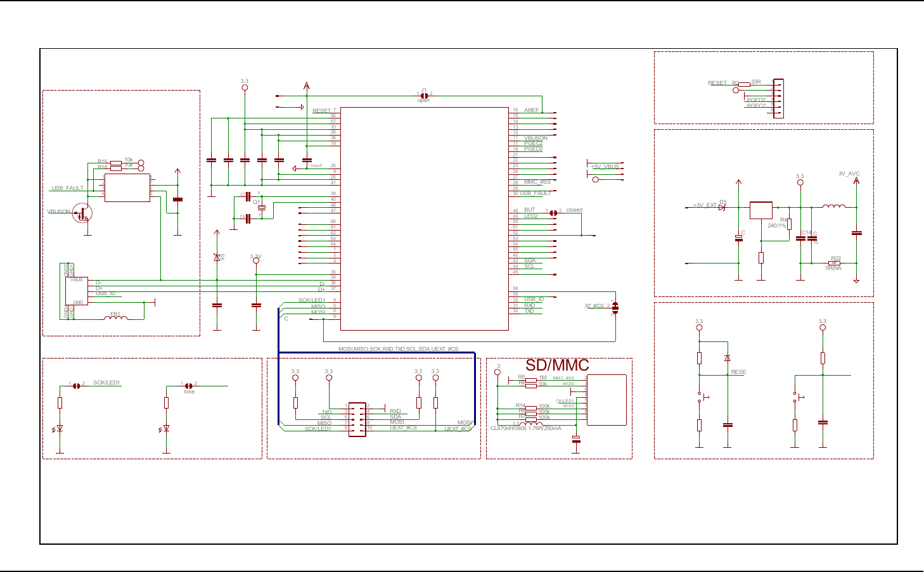
Task: Toggle the jumper labeled lose
Action: tap(188, 385)
